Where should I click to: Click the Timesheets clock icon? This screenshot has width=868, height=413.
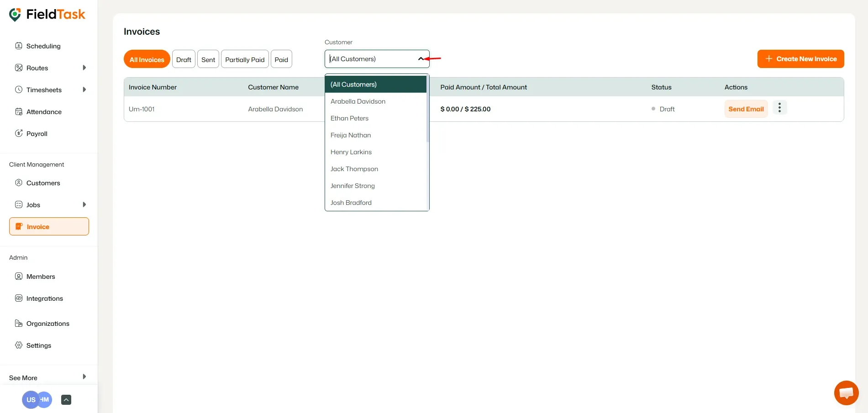coord(19,89)
